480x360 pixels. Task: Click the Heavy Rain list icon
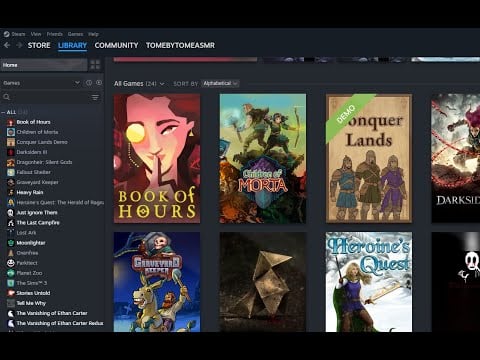pos(11,192)
